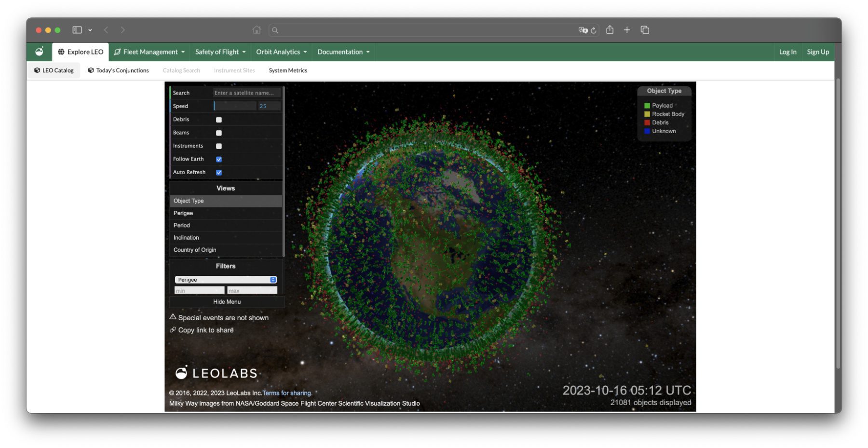
Task: Click the satellite name search field
Action: point(246,93)
